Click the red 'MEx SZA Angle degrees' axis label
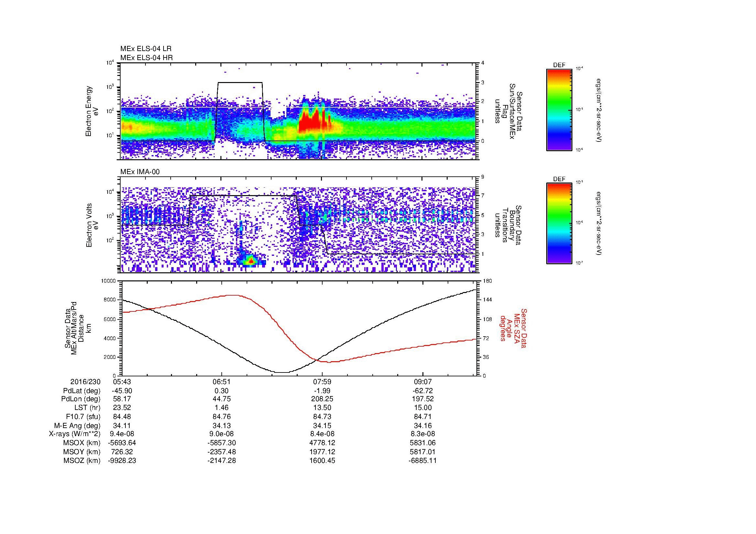 514,328
